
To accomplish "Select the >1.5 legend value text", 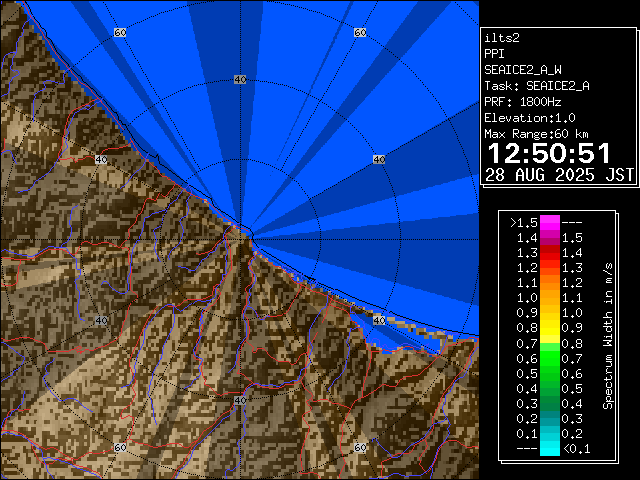I will (x=524, y=222).
